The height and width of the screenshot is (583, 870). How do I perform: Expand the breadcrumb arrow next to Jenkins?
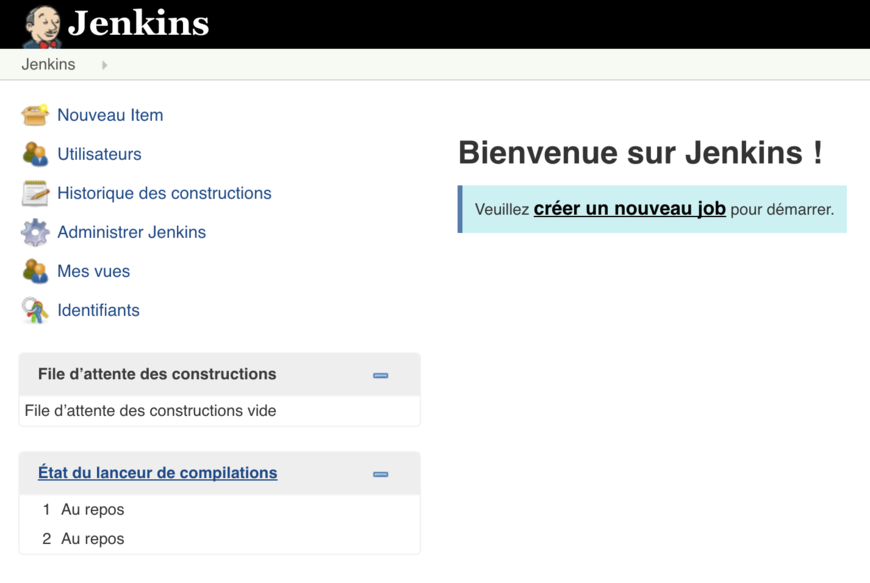pyautogui.click(x=104, y=64)
